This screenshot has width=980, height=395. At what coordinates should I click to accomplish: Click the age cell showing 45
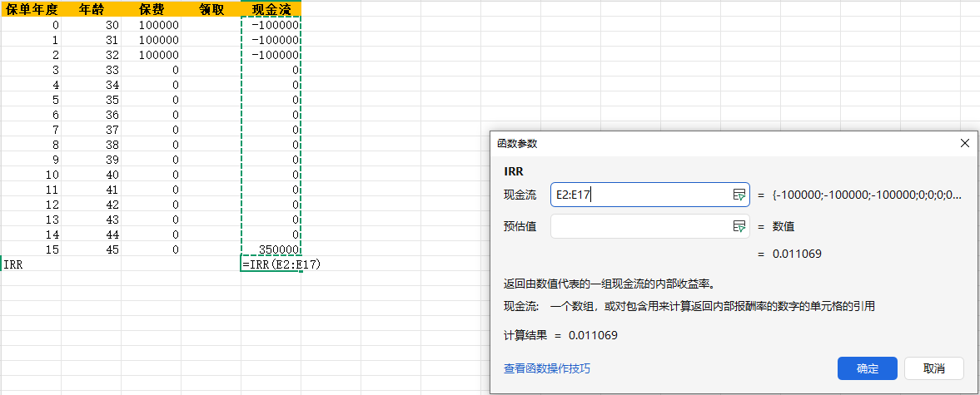pyautogui.click(x=91, y=249)
